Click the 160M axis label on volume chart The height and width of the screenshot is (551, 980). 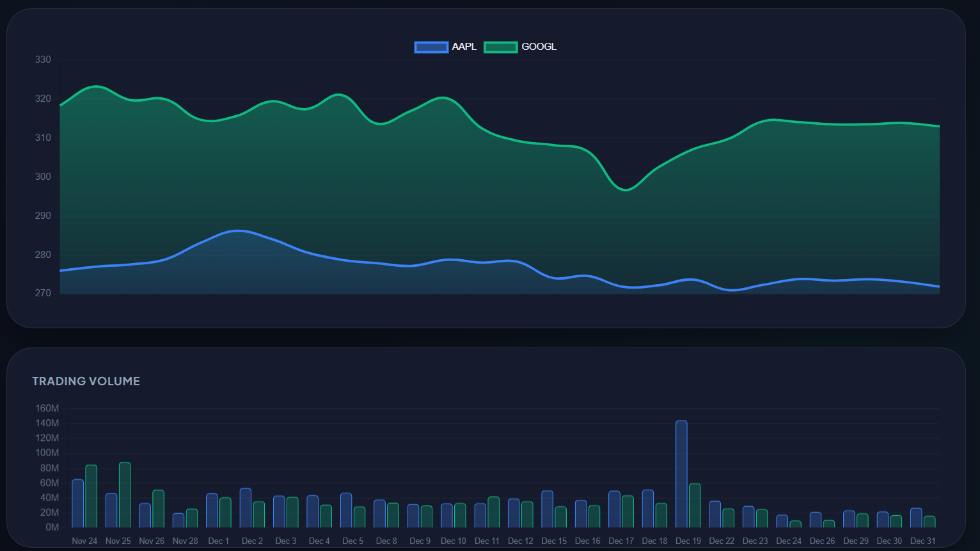coord(47,408)
